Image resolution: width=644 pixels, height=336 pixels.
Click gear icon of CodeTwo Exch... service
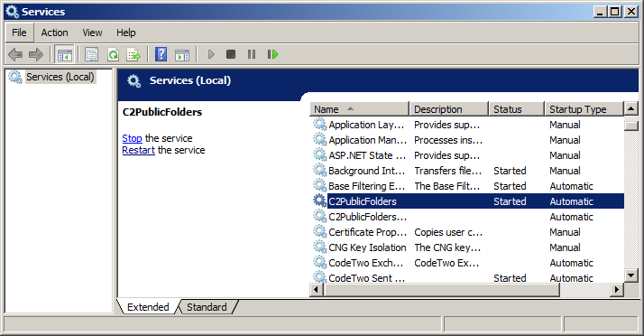click(319, 262)
